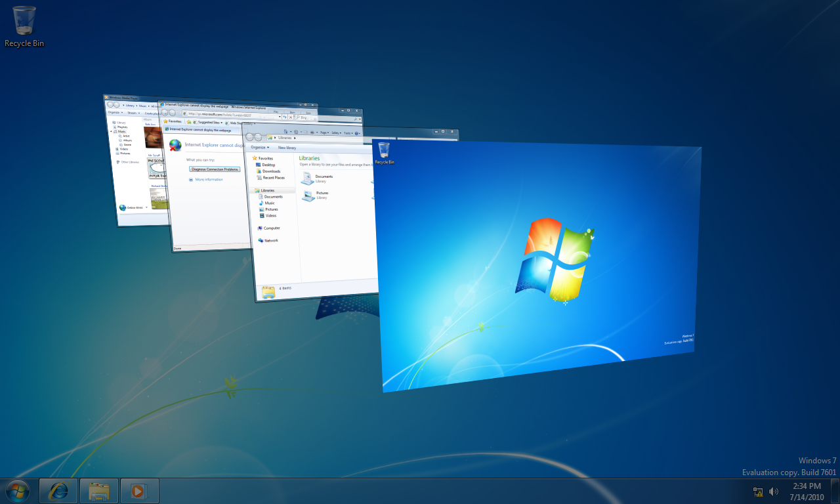Click the Diagnose Connection Problems button
The width and height of the screenshot is (840, 504).
pyautogui.click(x=215, y=169)
